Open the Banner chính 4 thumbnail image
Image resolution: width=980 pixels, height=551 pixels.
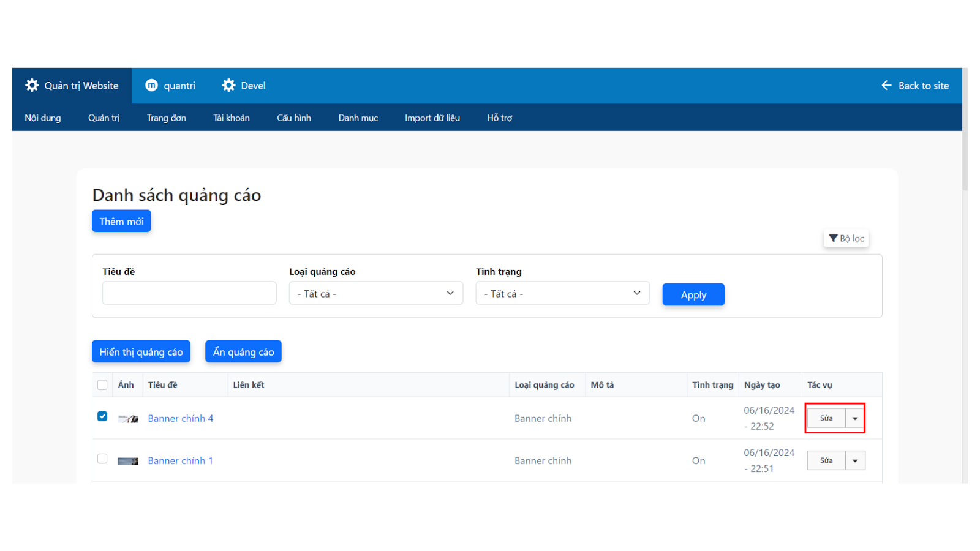tap(128, 419)
